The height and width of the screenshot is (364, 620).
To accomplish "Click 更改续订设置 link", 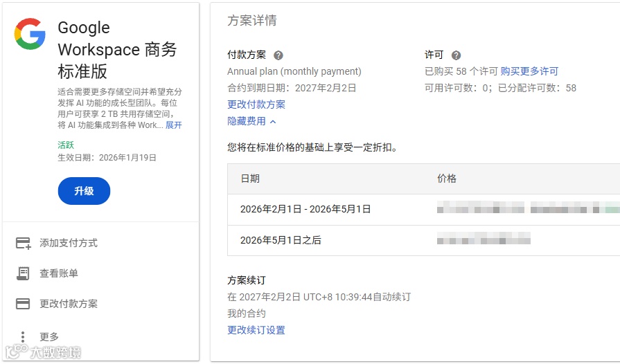I will click(256, 330).
